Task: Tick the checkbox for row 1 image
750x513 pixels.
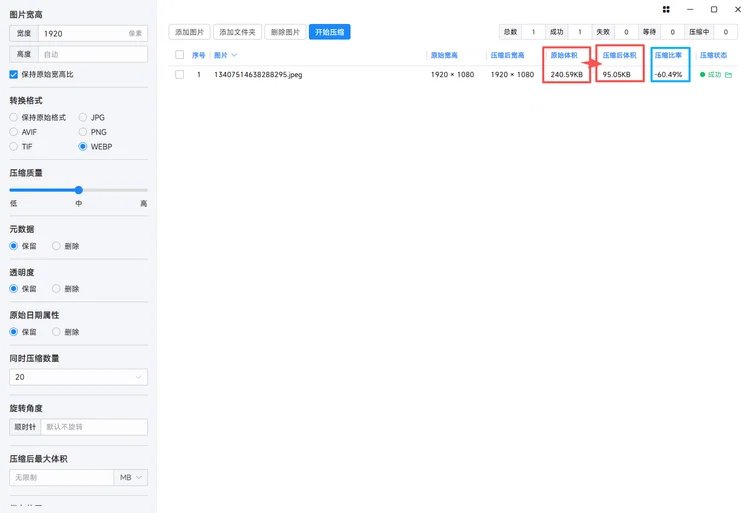Action: click(180, 75)
